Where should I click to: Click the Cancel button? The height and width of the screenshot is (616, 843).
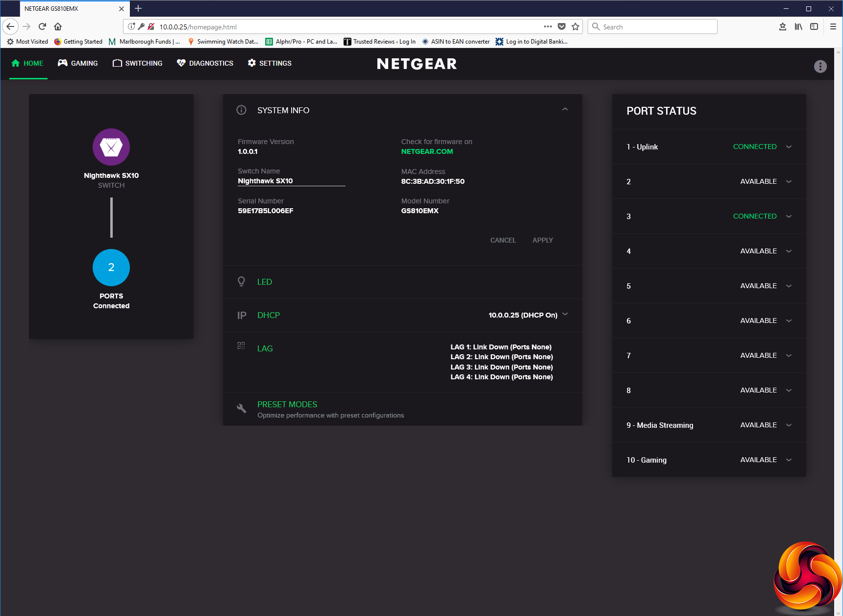click(x=503, y=240)
